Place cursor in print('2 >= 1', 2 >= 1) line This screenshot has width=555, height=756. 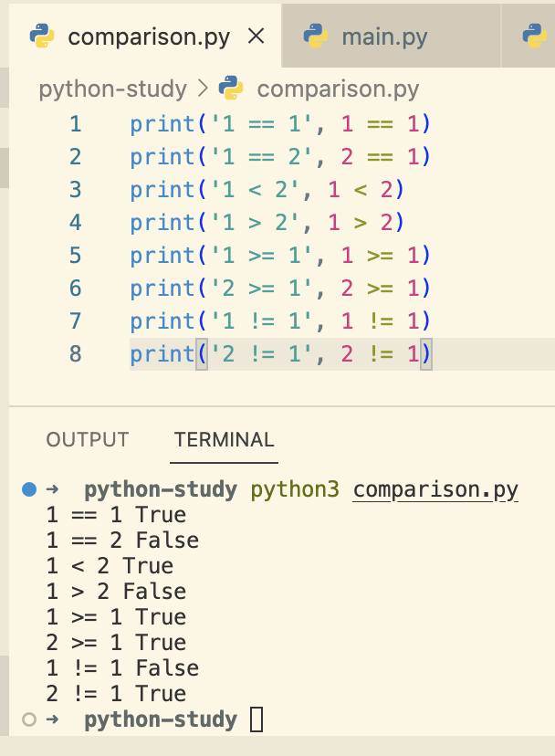click(x=279, y=288)
